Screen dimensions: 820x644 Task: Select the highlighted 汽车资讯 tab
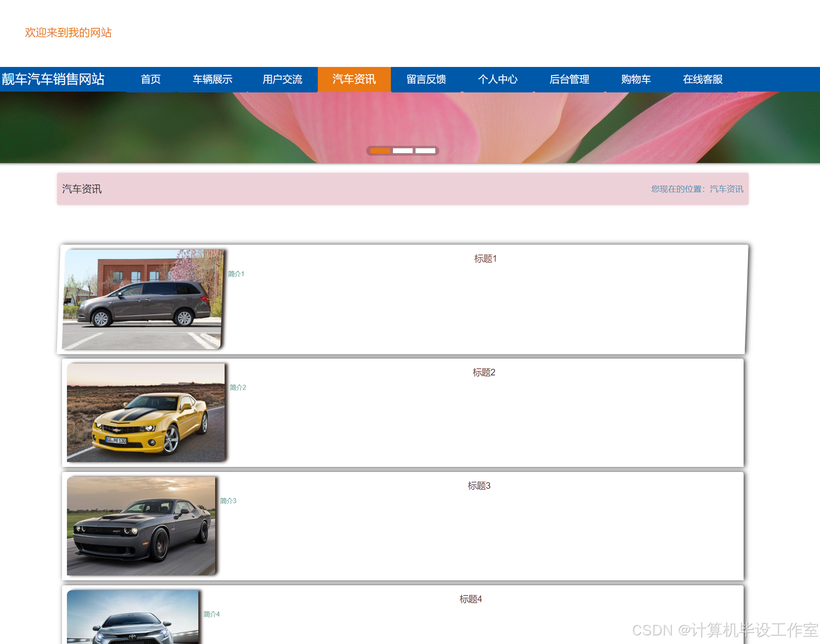tap(354, 79)
